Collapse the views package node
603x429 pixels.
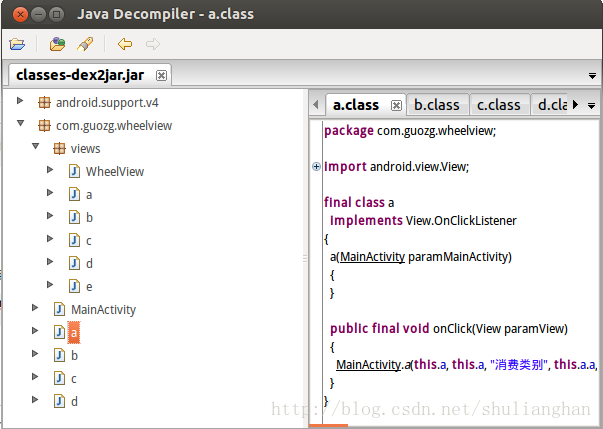[35, 146]
